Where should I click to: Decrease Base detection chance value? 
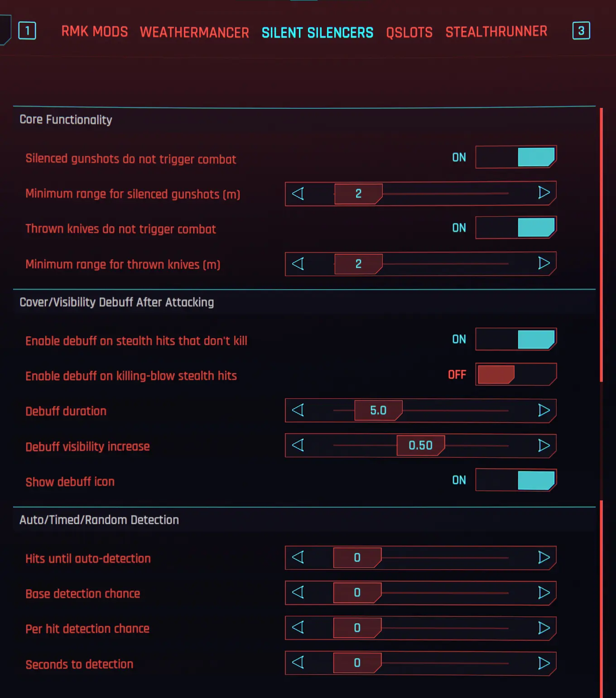pyautogui.click(x=298, y=592)
